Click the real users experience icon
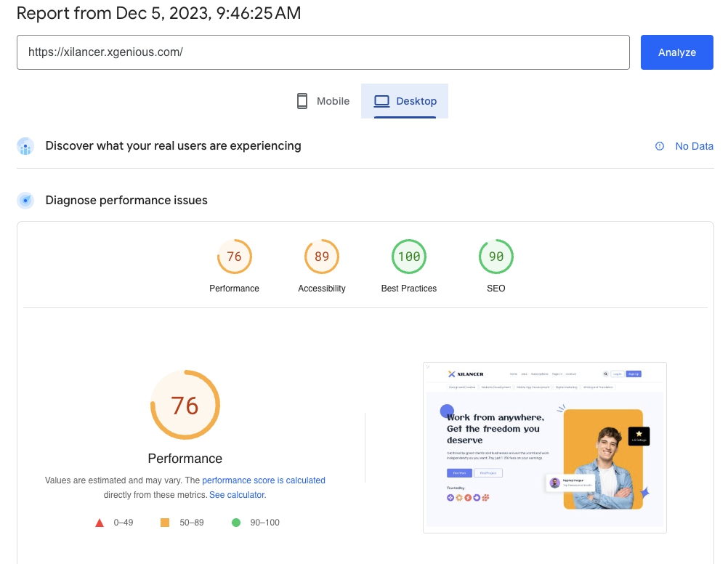728x564 pixels. (x=25, y=146)
